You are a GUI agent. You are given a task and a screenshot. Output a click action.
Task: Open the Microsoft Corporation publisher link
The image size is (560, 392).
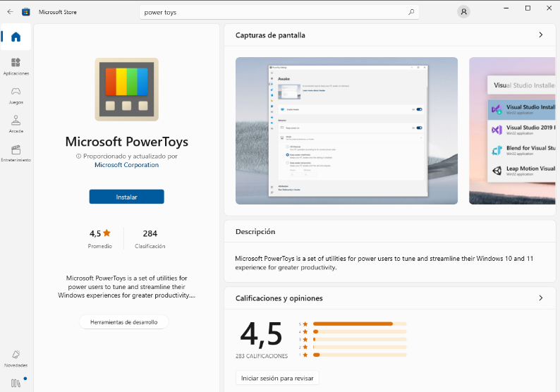point(127,165)
